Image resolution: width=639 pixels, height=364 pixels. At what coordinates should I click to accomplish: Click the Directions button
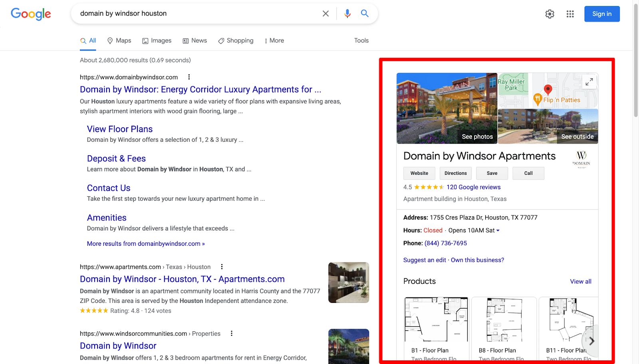[456, 173]
